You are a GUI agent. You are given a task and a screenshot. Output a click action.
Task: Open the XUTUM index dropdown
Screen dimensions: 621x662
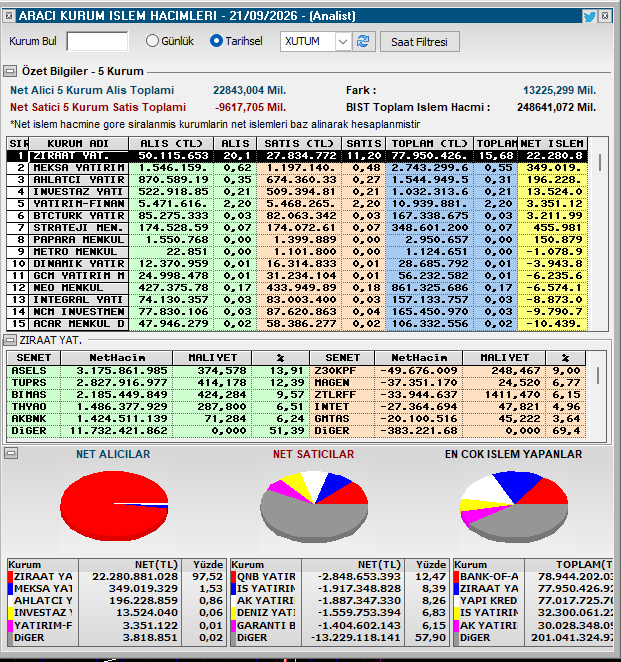tap(343, 41)
